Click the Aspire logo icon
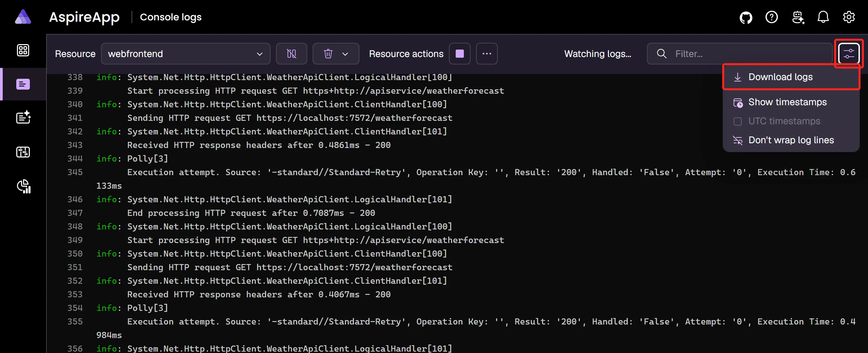 23,17
